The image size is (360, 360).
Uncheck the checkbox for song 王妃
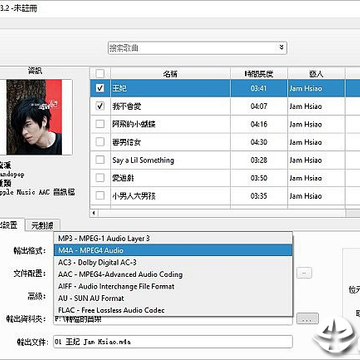pyautogui.click(x=100, y=88)
